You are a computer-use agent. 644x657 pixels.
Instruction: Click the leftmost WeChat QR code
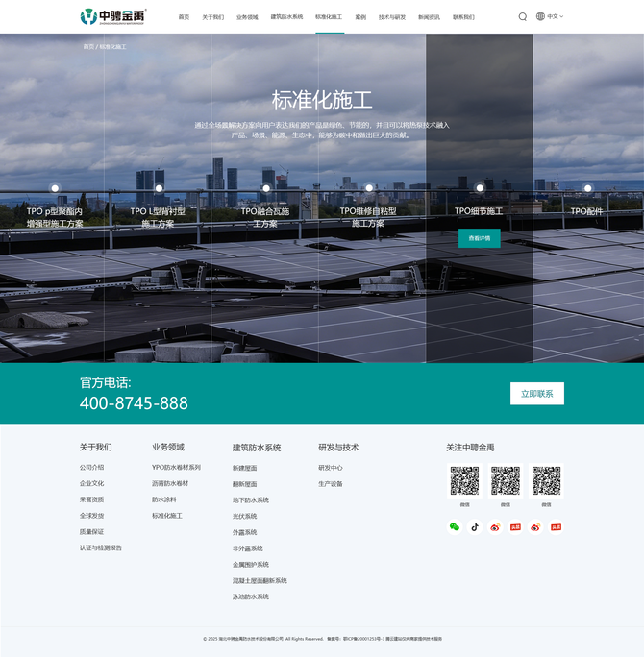pos(464,480)
